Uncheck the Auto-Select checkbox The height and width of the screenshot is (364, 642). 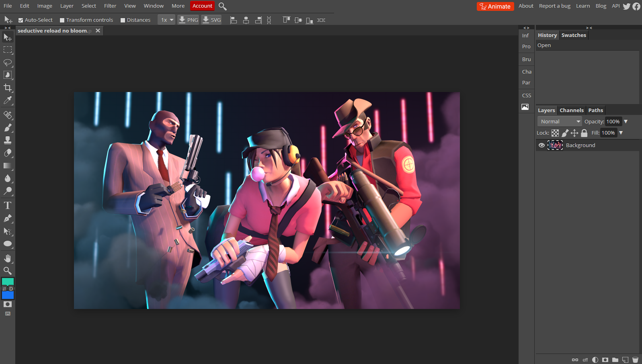point(21,20)
